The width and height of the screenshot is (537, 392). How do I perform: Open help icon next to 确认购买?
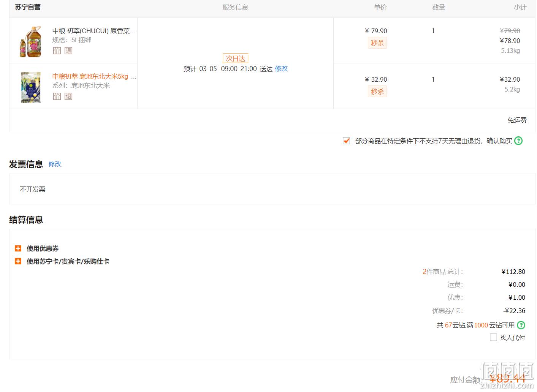[x=518, y=141]
